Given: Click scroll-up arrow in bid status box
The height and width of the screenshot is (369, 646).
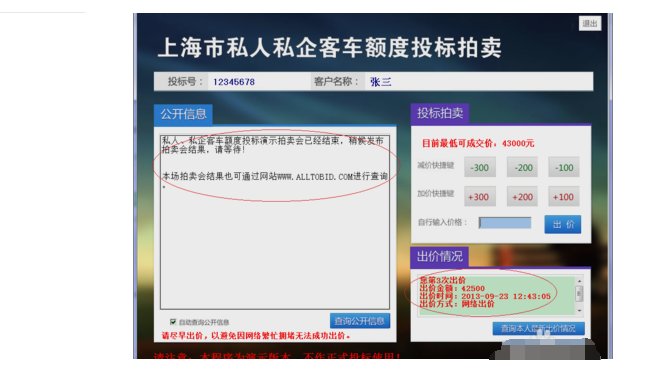Looking at the screenshot, I should pos(579,281).
